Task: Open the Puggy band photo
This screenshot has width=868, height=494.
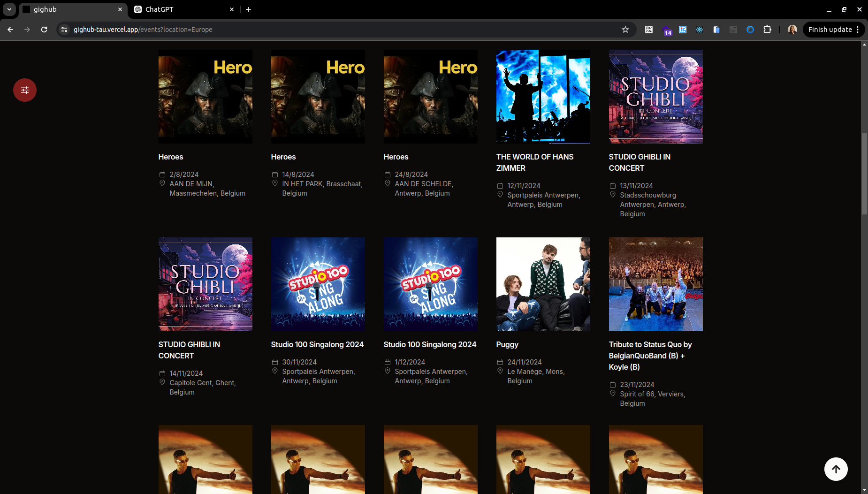Action: 543,284
